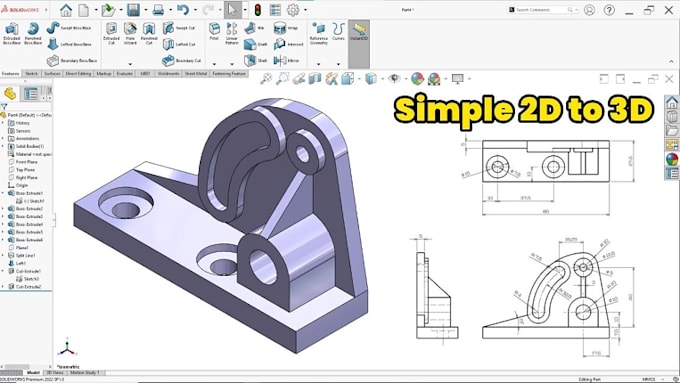The width and height of the screenshot is (680, 383).
Task: Select Top Plane in tree
Action: coord(21,170)
